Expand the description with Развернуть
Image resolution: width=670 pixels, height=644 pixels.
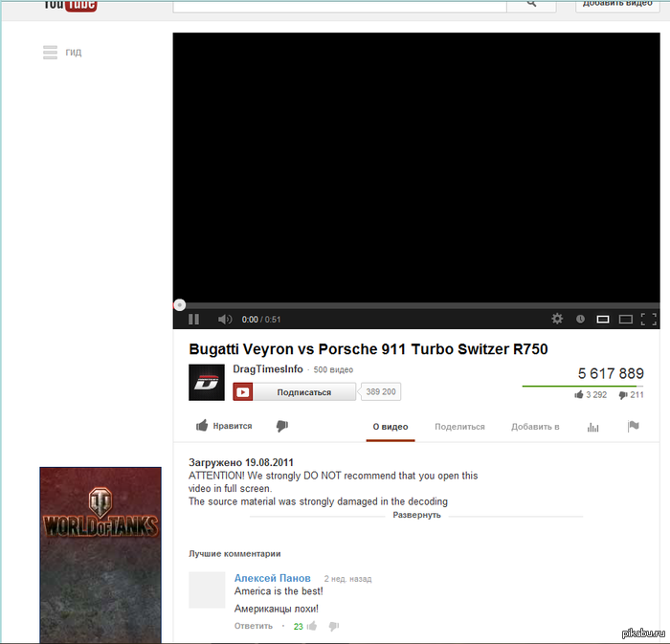(x=416, y=515)
